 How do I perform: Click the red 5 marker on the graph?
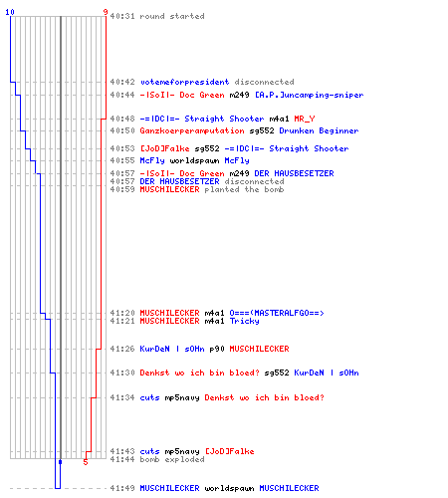coord(86,462)
